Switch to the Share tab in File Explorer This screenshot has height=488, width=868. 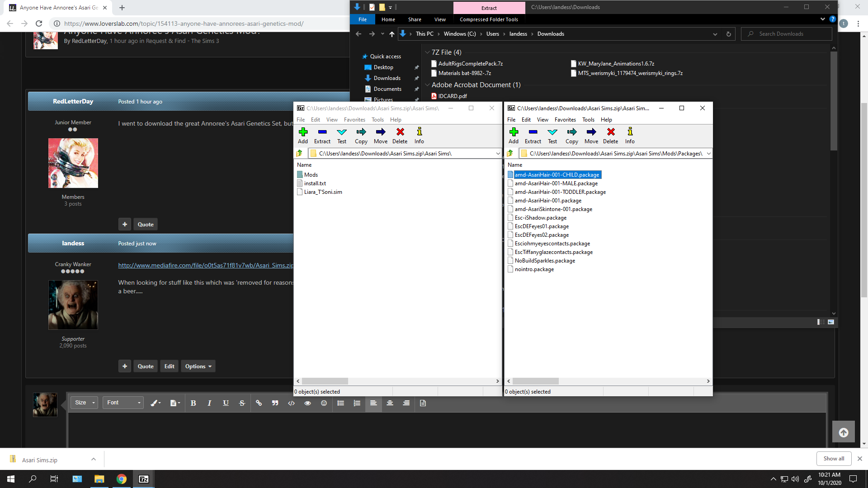pyautogui.click(x=415, y=19)
